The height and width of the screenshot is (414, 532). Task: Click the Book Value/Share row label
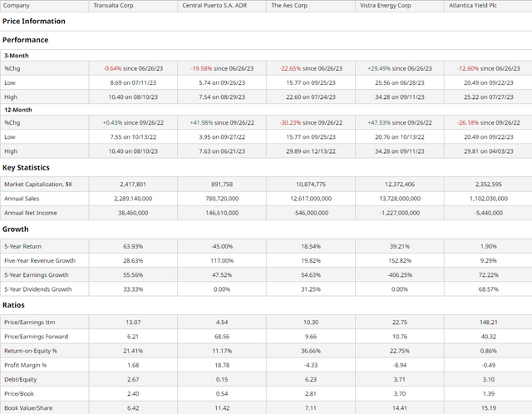tap(28, 408)
